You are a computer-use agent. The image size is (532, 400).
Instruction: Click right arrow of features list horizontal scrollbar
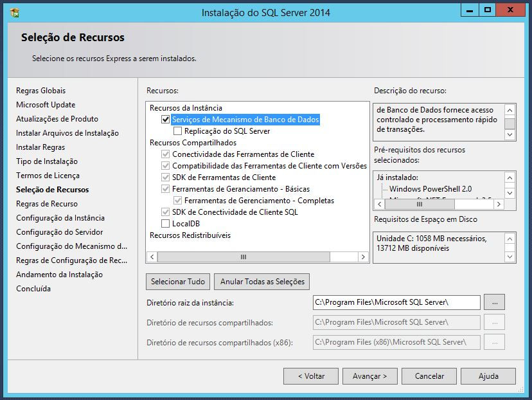pyautogui.click(x=363, y=257)
